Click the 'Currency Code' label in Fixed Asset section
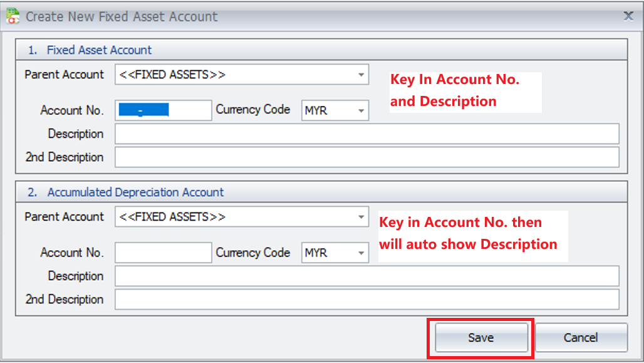Viewport: 644px width, 363px height. point(253,110)
